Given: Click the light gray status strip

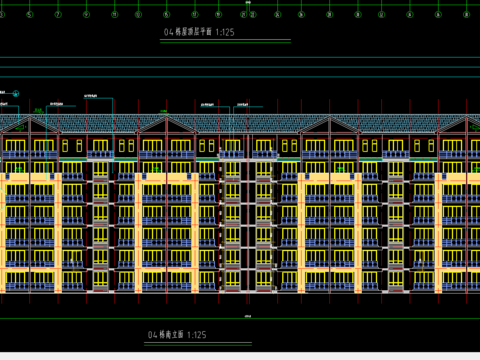Looking at the screenshot, I should [x=240, y=356].
